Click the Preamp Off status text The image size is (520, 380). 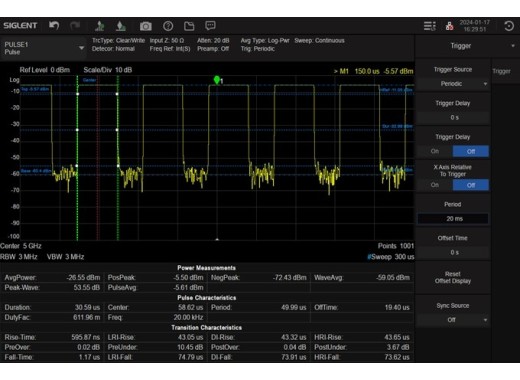(213, 49)
